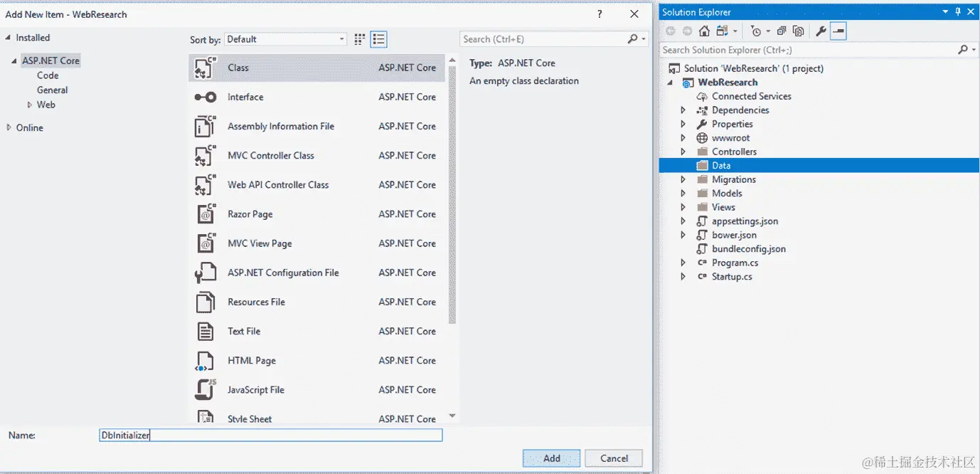Open Solution Explorer sync views icon
This screenshot has height=474, width=980.
[723, 31]
